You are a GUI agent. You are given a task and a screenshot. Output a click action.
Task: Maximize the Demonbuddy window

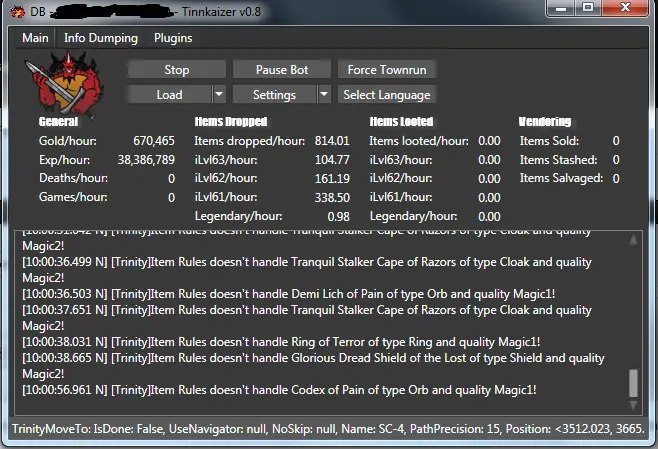coord(587,8)
